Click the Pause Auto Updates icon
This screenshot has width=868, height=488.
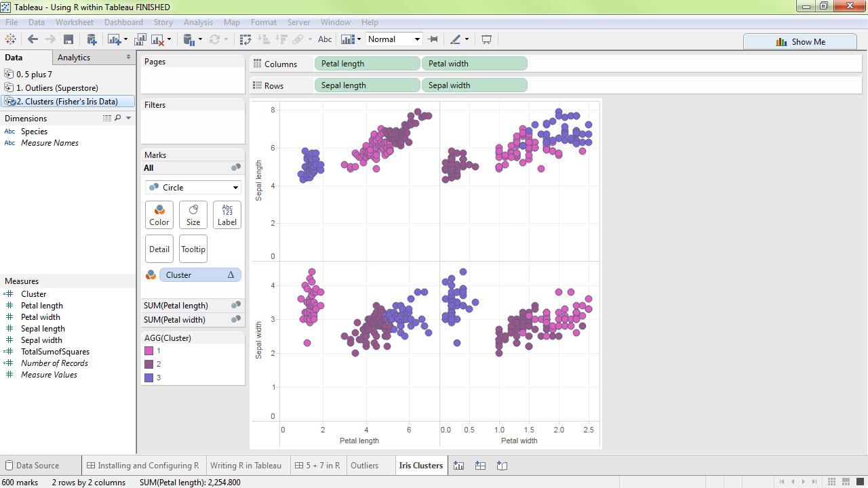[189, 39]
